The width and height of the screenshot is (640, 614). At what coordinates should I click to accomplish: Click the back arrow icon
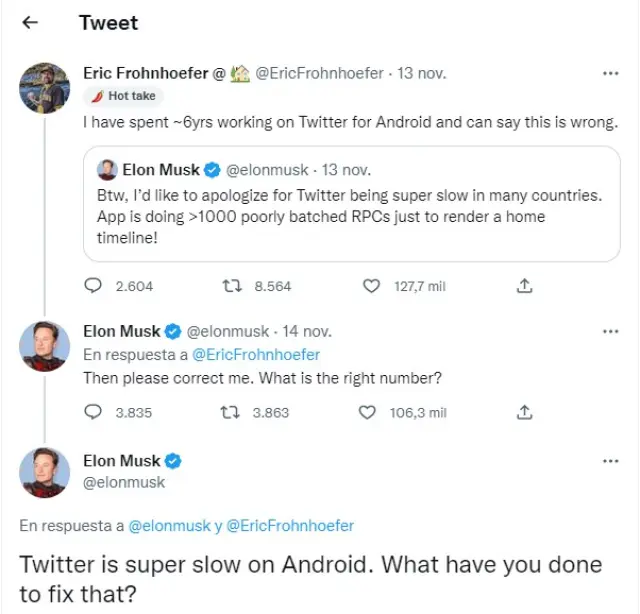(30, 22)
